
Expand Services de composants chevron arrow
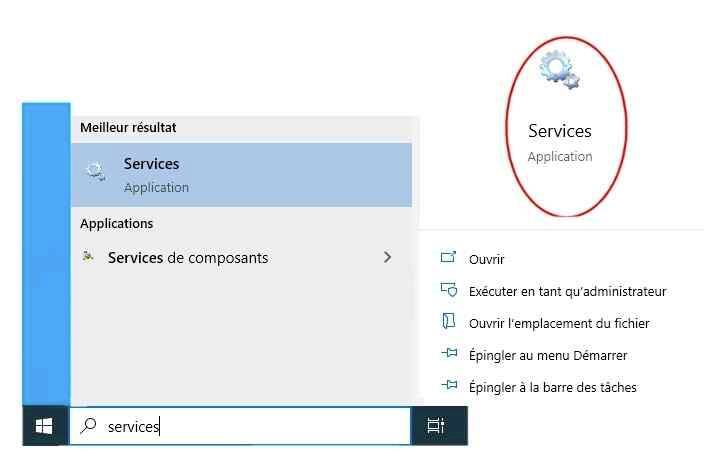tap(387, 257)
